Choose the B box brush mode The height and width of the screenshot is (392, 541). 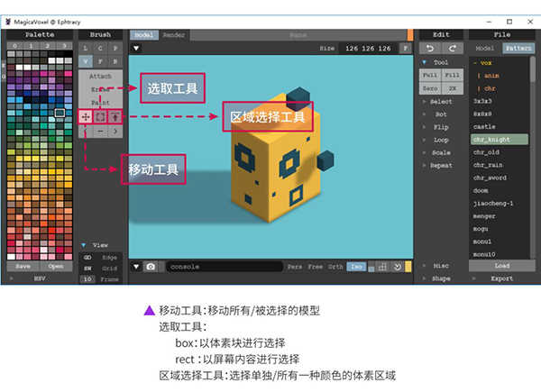(x=115, y=61)
